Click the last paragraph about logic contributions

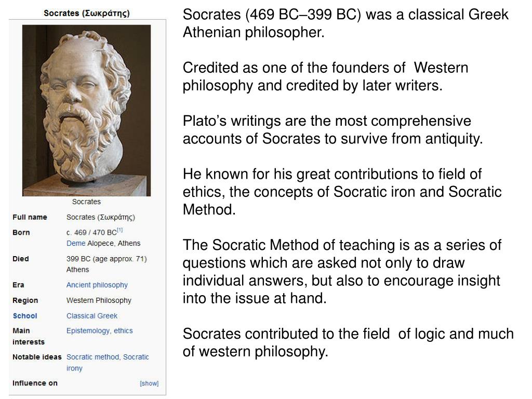[348, 343]
